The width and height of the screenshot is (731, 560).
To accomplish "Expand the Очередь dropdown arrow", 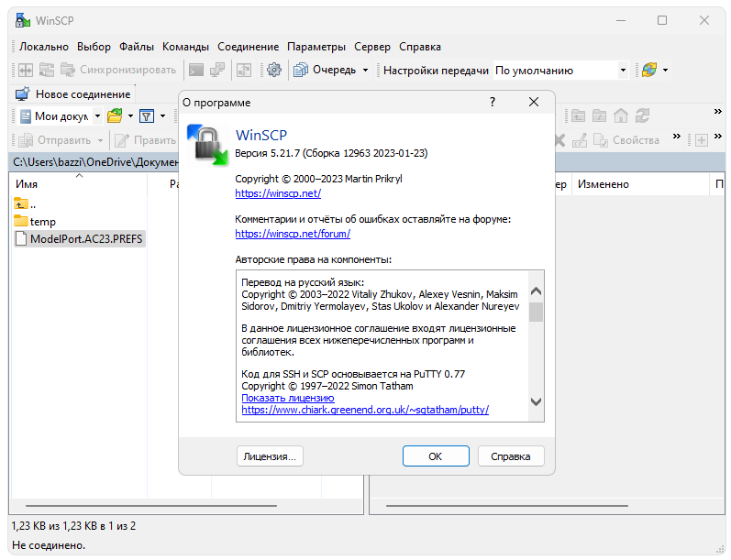I will tap(365, 71).
